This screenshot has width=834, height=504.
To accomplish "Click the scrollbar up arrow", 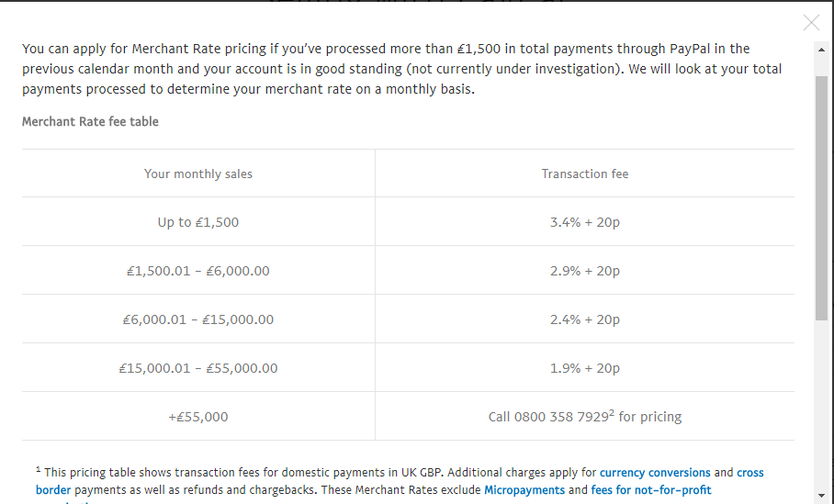I will 821,49.
